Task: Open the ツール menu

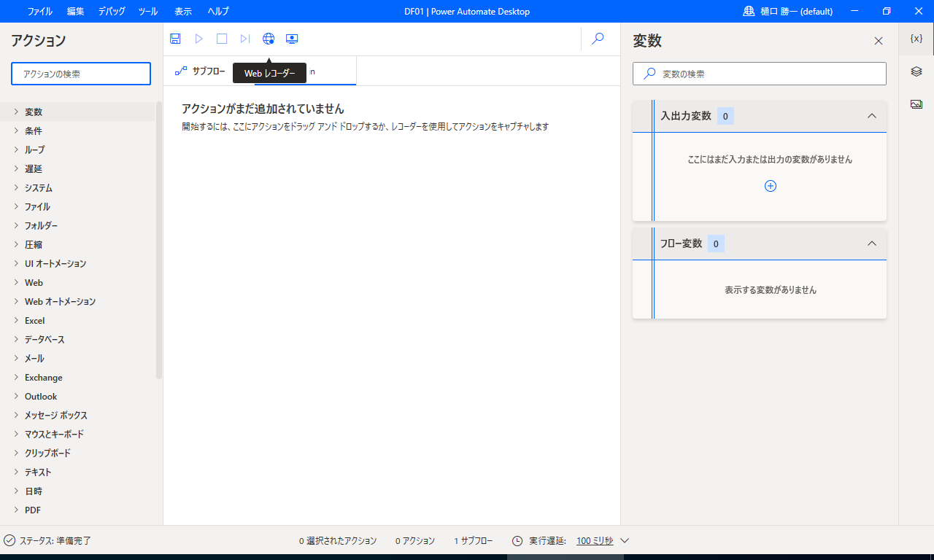Action: click(147, 11)
